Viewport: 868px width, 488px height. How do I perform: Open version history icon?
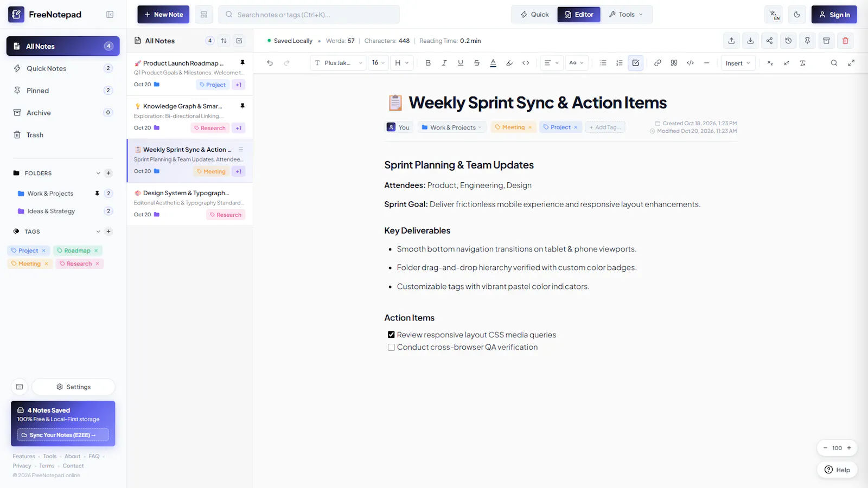pyautogui.click(x=788, y=41)
